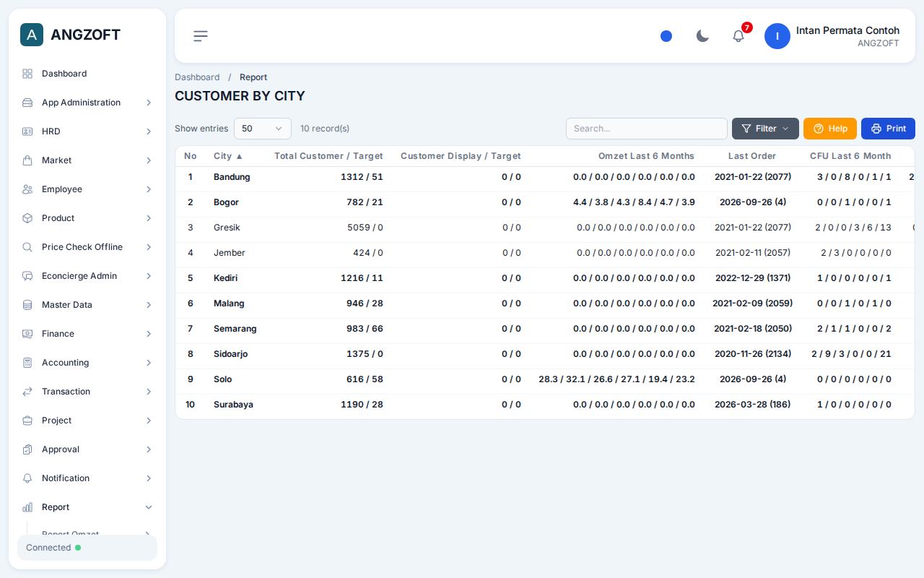924x578 pixels.
Task: Expand Market menu chevron
Action: [149, 160]
